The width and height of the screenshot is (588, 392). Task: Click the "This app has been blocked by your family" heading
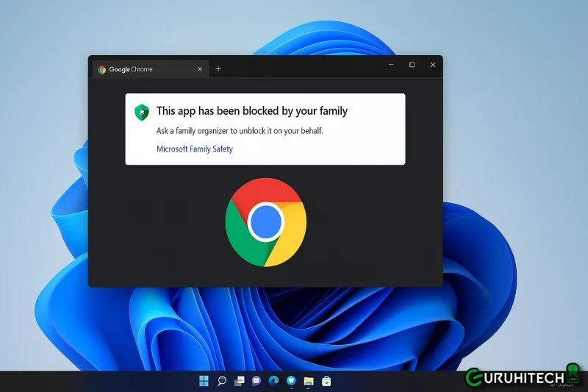click(252, 111)
